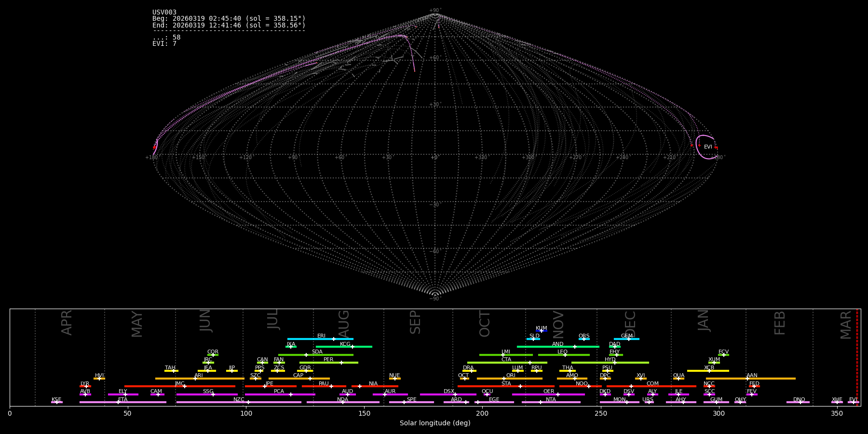Click the PAU shower label
Image resolution: width=868 pixels, height=434 pixels.
coord(324,384)
